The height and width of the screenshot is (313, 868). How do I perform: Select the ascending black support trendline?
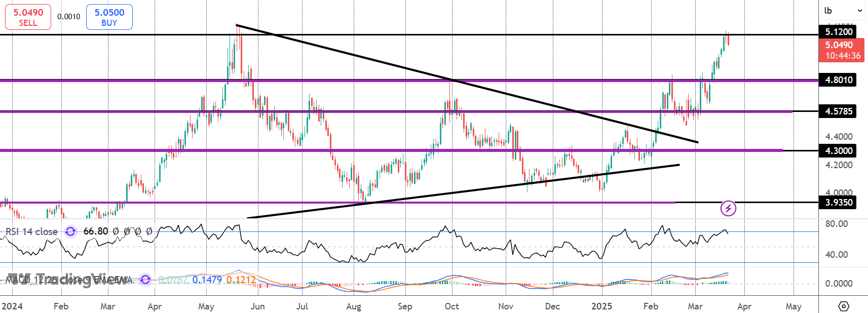point(463,191)
